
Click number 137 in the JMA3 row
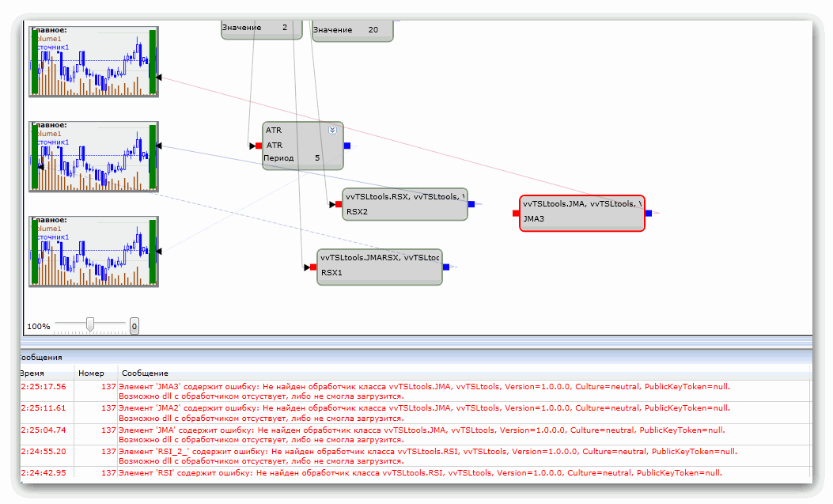108,387
